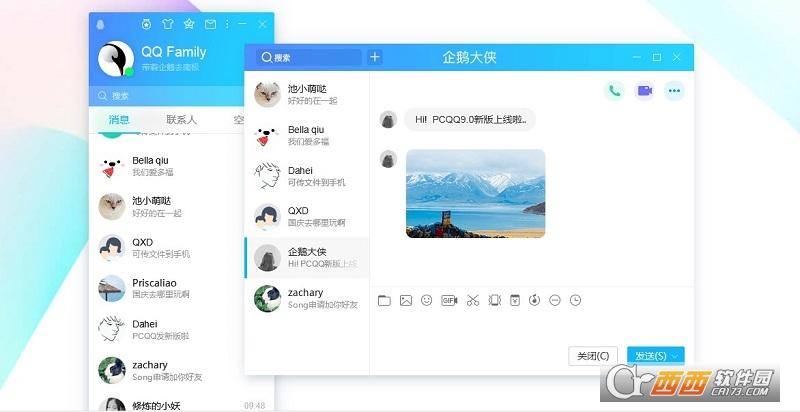800x412 pixels.
Task: Open the mail envelope icon in main panel
Action: (210, 24)
